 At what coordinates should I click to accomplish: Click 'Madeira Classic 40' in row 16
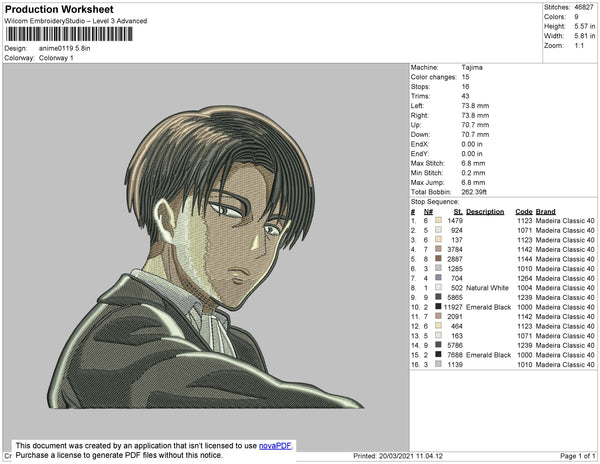pyautogui.click(x=565, y=365)
